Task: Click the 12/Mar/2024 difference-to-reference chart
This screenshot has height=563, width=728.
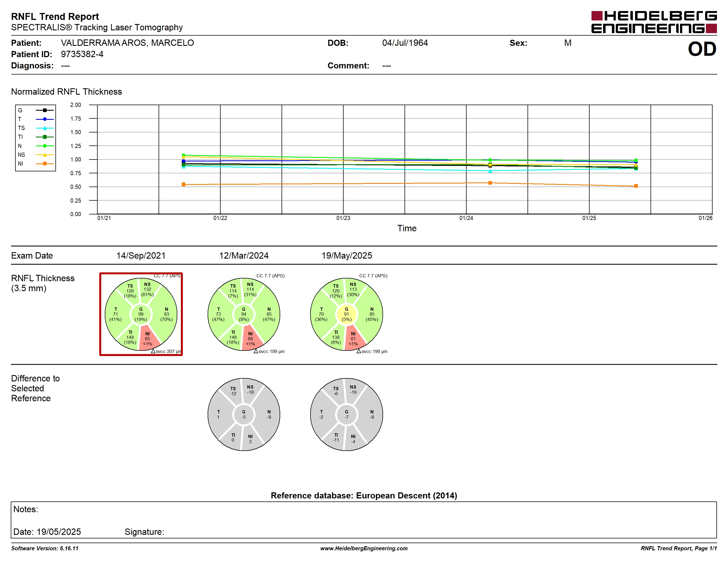Action: tap(244, 414)
